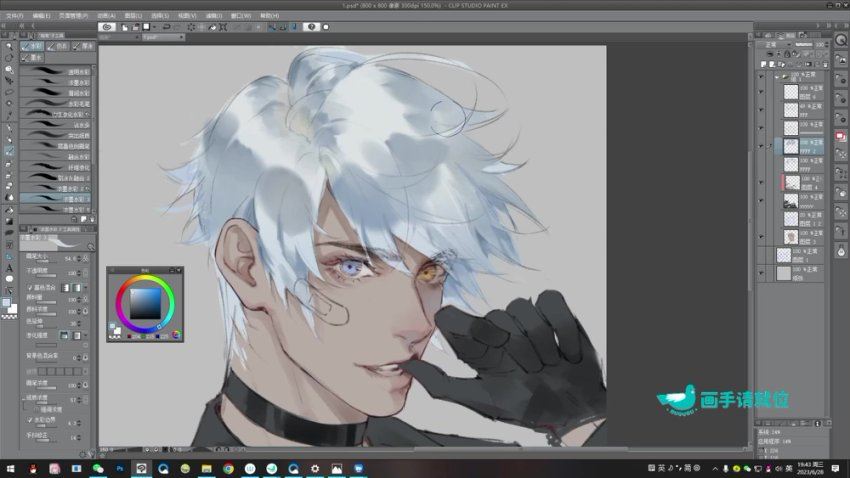
Task: Open File Explorer from the taskbar
Action: coord(207,468)
